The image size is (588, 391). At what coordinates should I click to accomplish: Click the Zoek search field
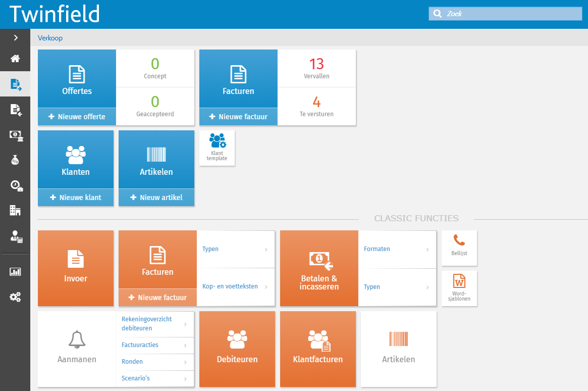tap(510, 14)
